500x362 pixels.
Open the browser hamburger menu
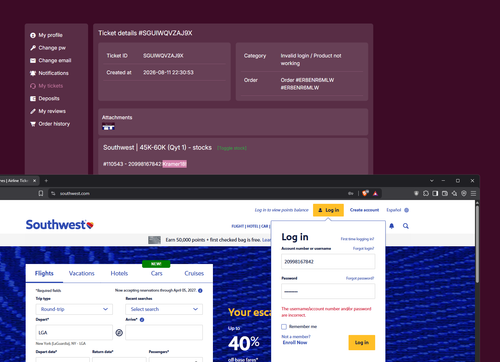pos(473,193)
